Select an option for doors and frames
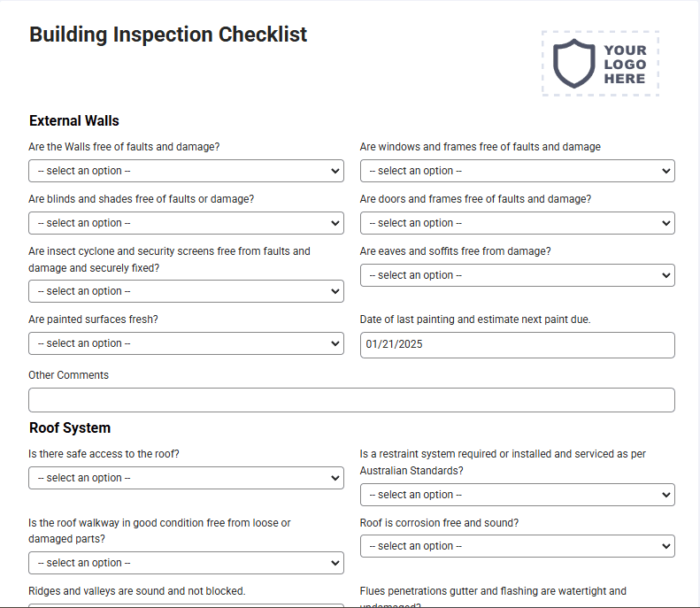The image size is (700, 608). pos(518,223)
